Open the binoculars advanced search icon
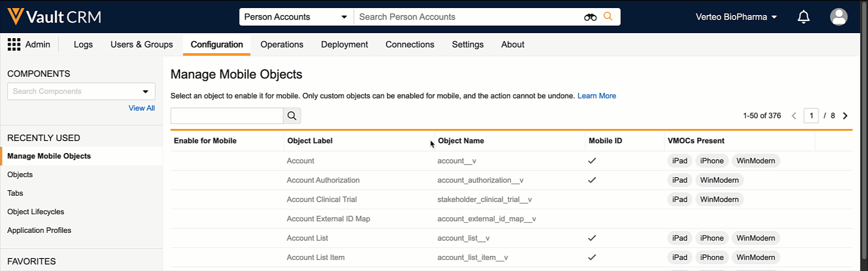This screenshot has width=868, height=271. 590,17
